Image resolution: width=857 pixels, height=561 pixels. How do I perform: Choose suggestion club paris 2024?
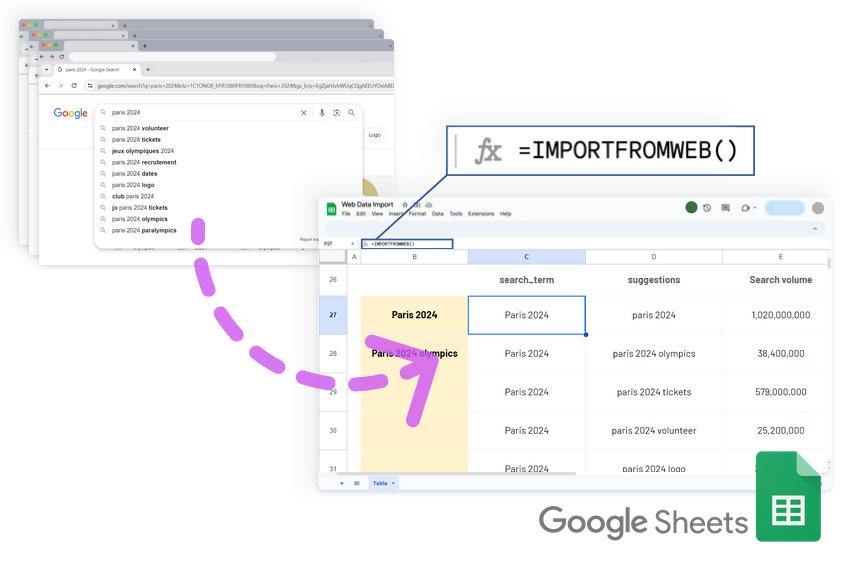click(133, 196)
